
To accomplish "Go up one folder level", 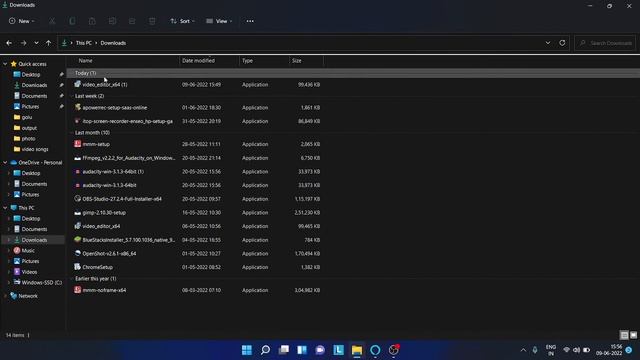I will pos(49,43).
